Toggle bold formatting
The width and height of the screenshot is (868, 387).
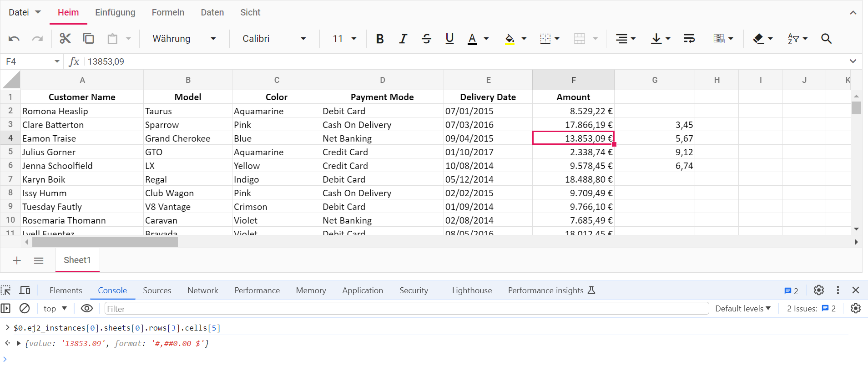380,39
